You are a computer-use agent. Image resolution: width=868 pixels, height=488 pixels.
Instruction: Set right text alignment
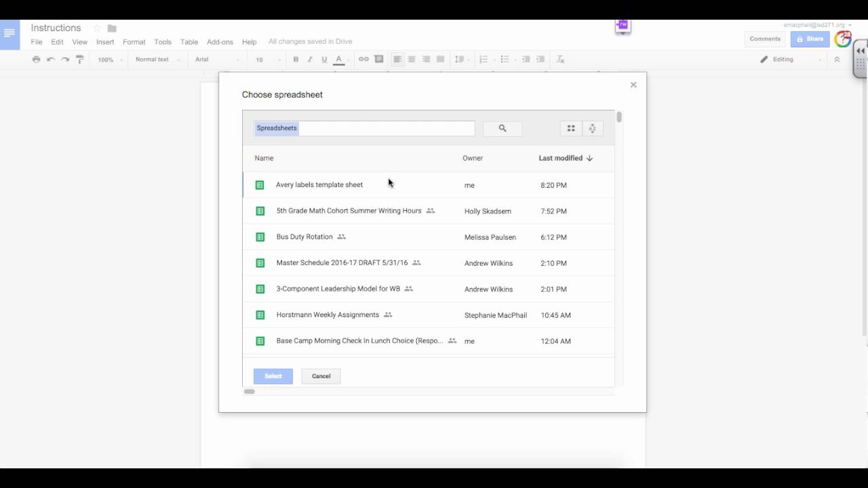click(x=426, y=60)
